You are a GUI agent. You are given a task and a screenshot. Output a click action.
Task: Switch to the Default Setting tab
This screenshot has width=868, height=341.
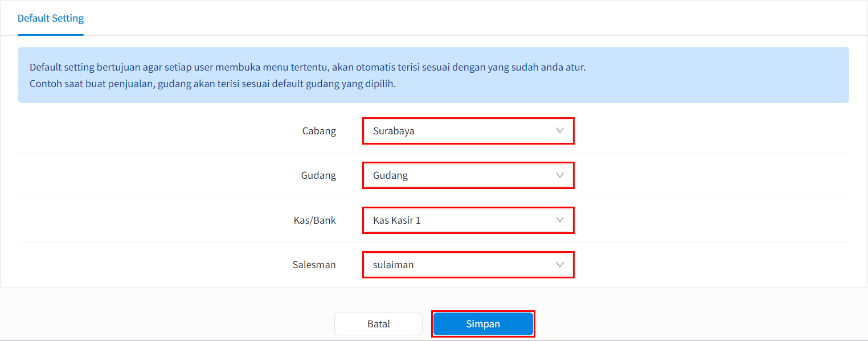[51, 18]
